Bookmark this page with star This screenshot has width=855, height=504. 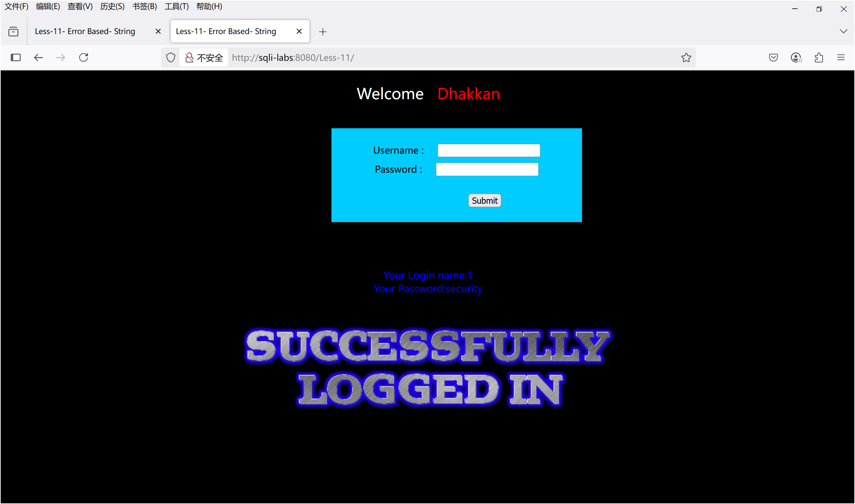[x=686, y=58]
